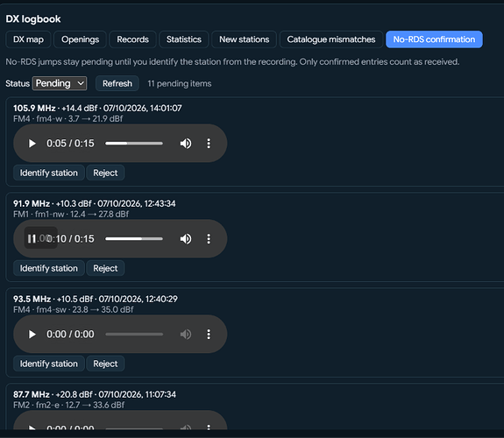Select the No-RDS confirmation tab
Image resolution: width=504 pixels, height=438 pixels.
pos(434,39)
